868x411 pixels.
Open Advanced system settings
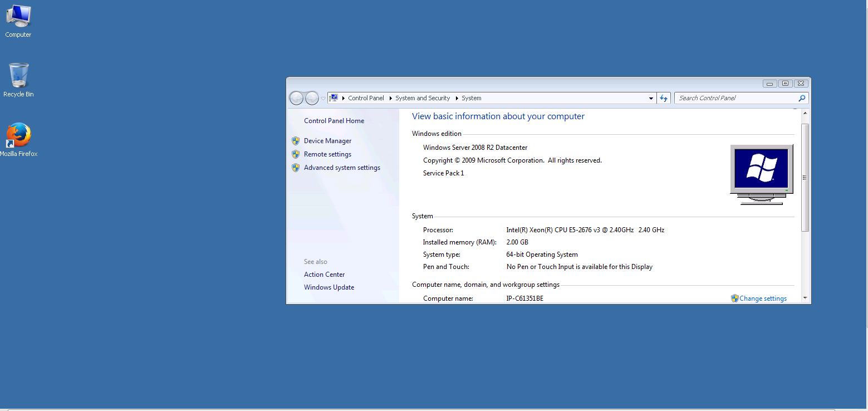[x=342, y=168]
